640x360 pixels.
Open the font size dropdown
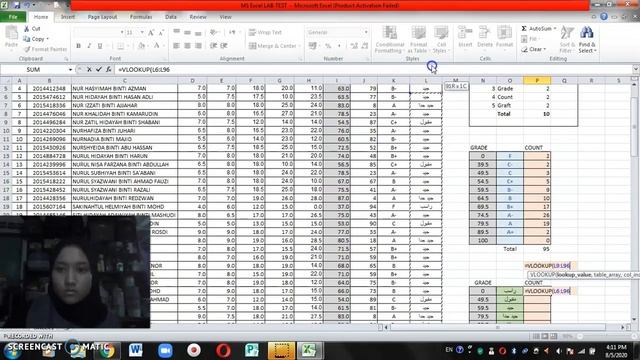tap(142, 32)
